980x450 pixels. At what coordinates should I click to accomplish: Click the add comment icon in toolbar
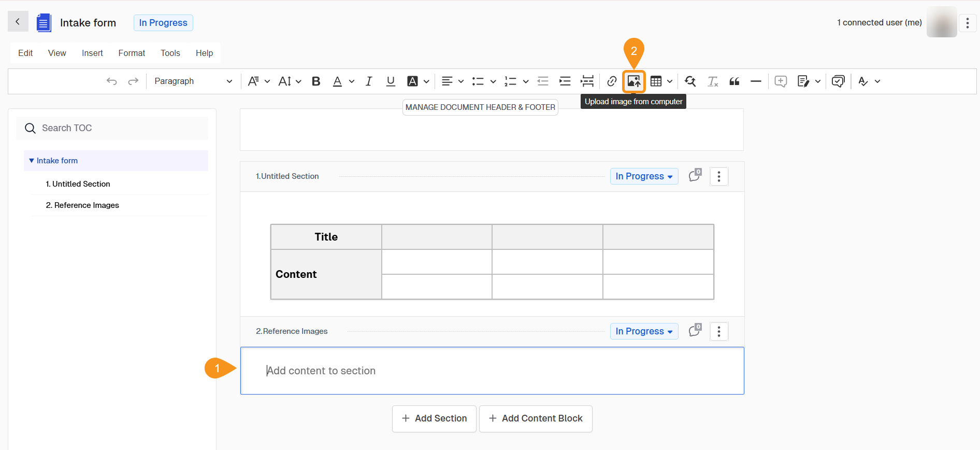pyautogui.click(x=781, y=81)
